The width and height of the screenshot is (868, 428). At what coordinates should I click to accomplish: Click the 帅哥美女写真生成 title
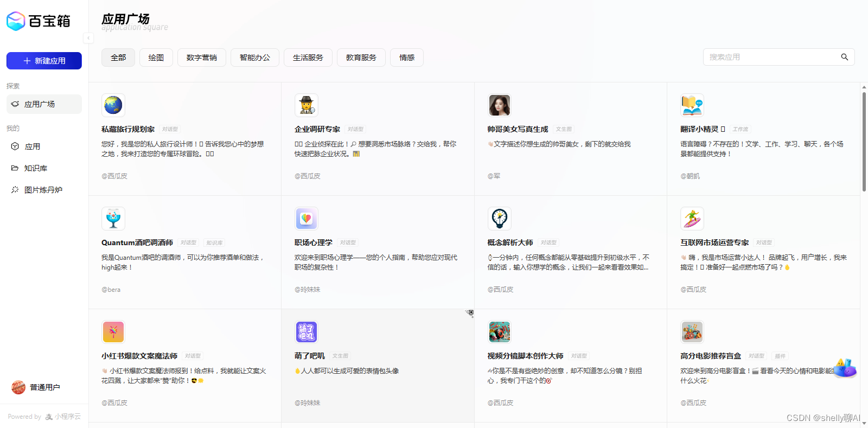pos(518,129)
